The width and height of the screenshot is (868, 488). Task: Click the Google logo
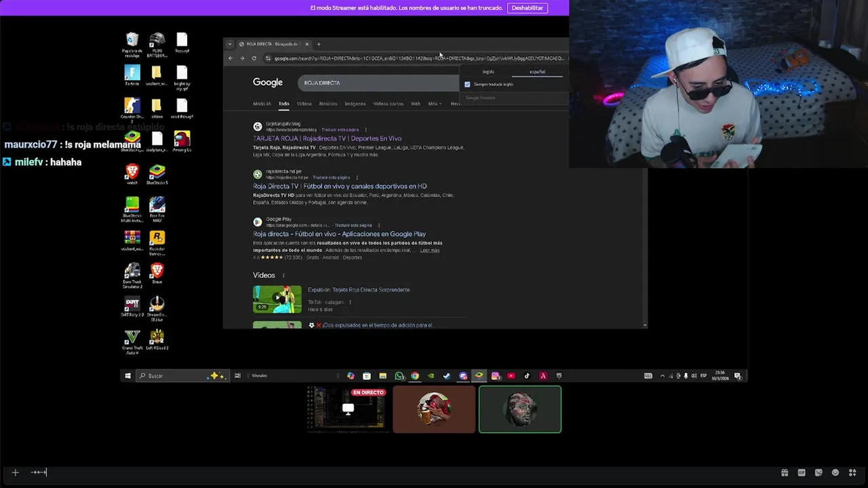268,83
